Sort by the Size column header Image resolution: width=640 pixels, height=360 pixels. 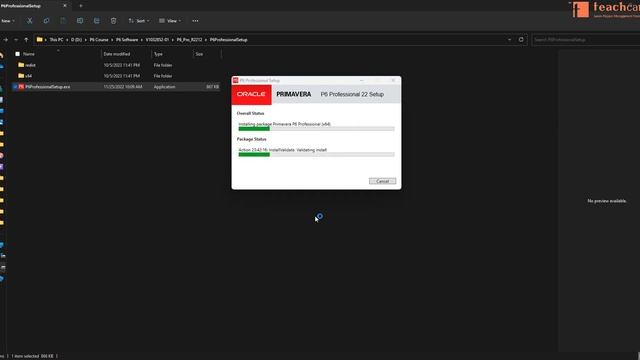click(x=199, y=54)
